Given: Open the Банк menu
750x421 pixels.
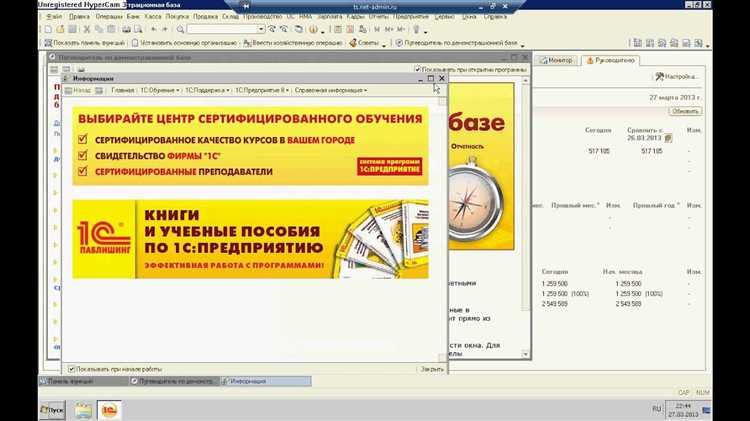Looking at the screenshot, I should click(133, 16).
